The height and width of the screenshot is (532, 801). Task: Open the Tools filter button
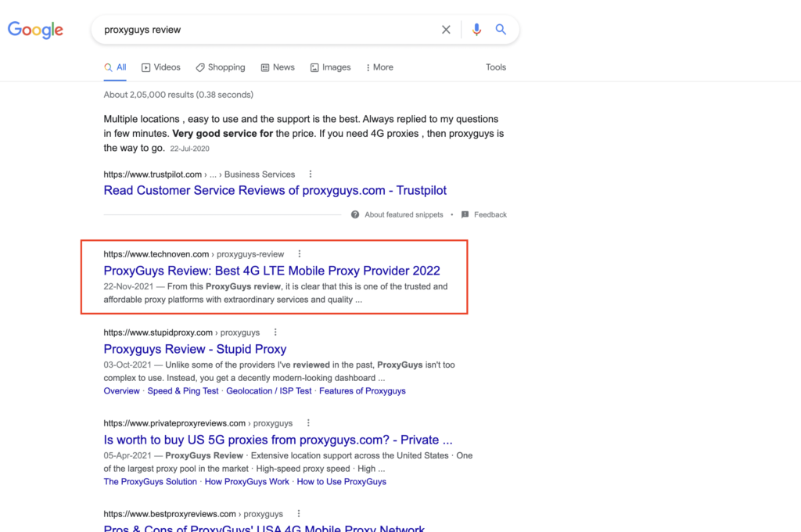click(496, 67)
